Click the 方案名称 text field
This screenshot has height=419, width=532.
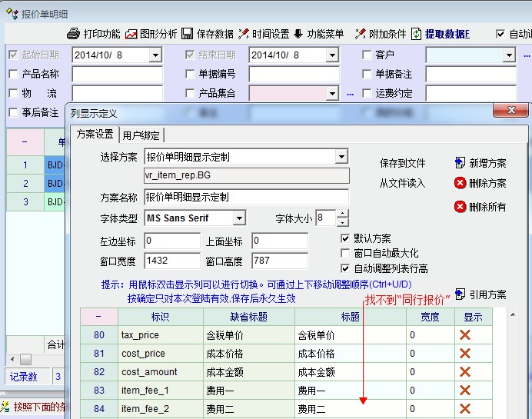[x=246, y=197]
